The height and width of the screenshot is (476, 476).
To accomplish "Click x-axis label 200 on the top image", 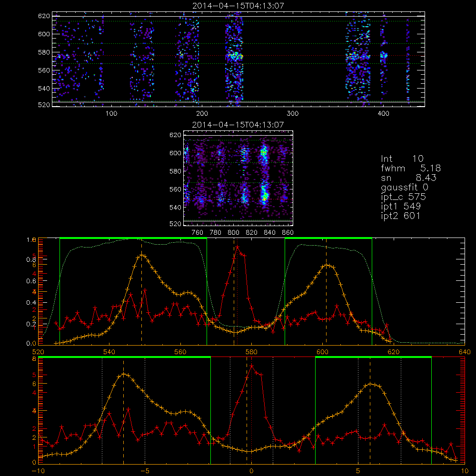I will [x=202, y=114].
